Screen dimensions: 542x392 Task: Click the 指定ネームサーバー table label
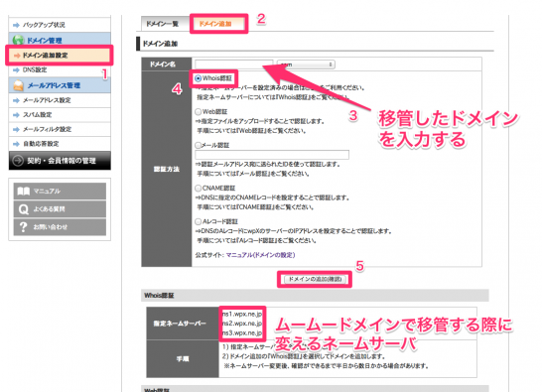[x=180, y=324]
